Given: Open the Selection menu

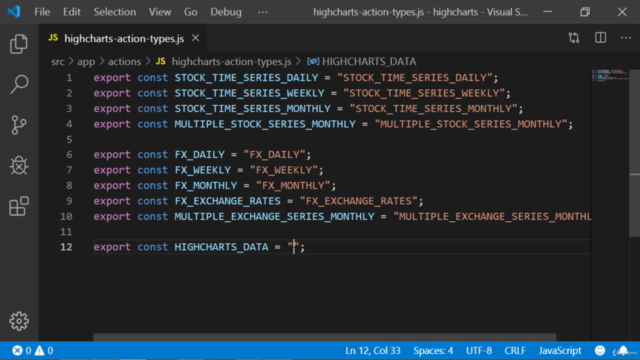Looking at the screenshot, I should tap(115, 12).
